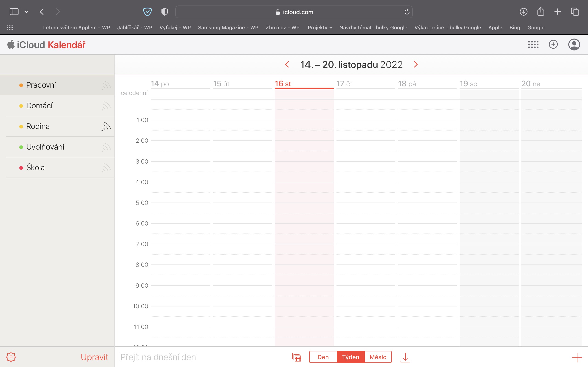Screen dimensions: 588x367
Task: Toggle Pracovní calendar color dot
Action: pyautogui.click(x=21, y=85)
